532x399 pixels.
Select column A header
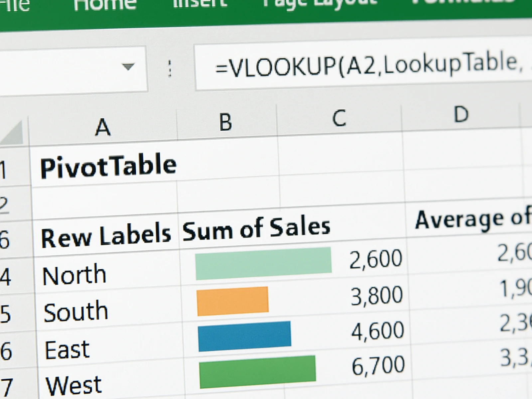tap(103, 126)
